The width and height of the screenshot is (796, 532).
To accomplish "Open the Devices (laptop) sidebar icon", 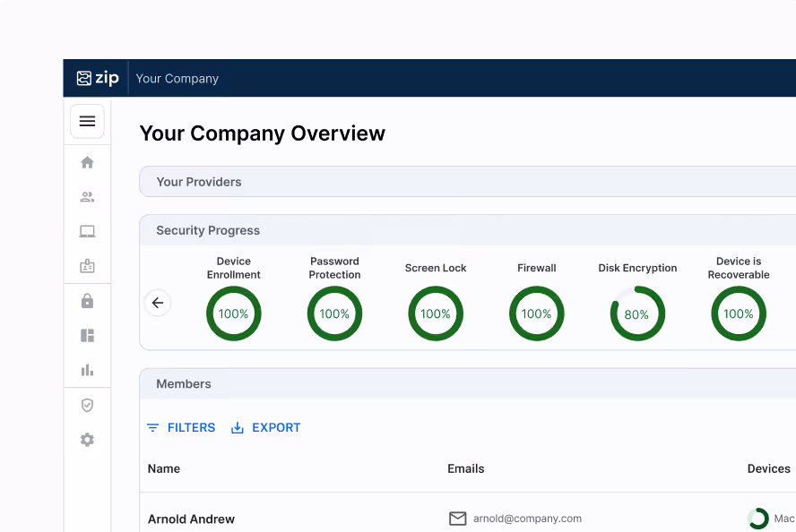I will [x=87, y=231].
